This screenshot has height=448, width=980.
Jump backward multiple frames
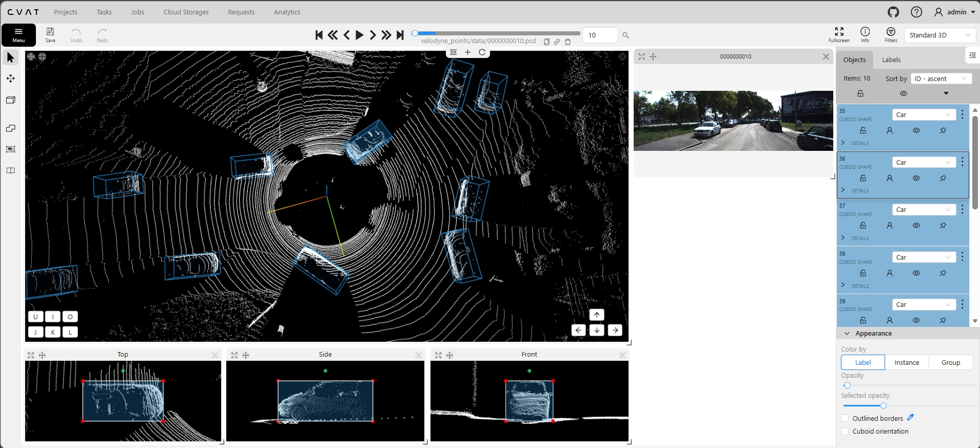332,35
